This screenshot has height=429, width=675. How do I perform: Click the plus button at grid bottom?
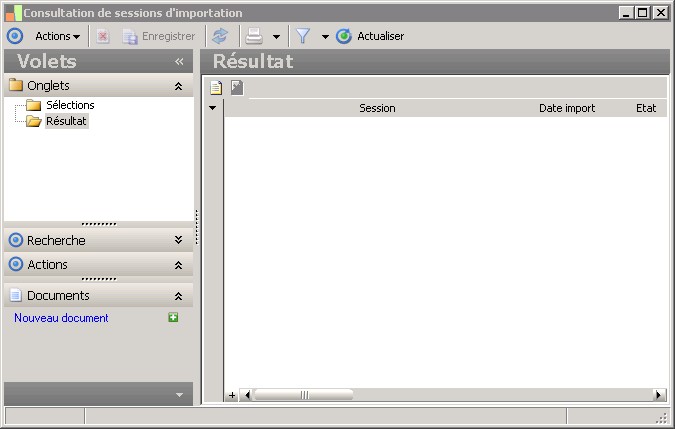click(232, 395)
